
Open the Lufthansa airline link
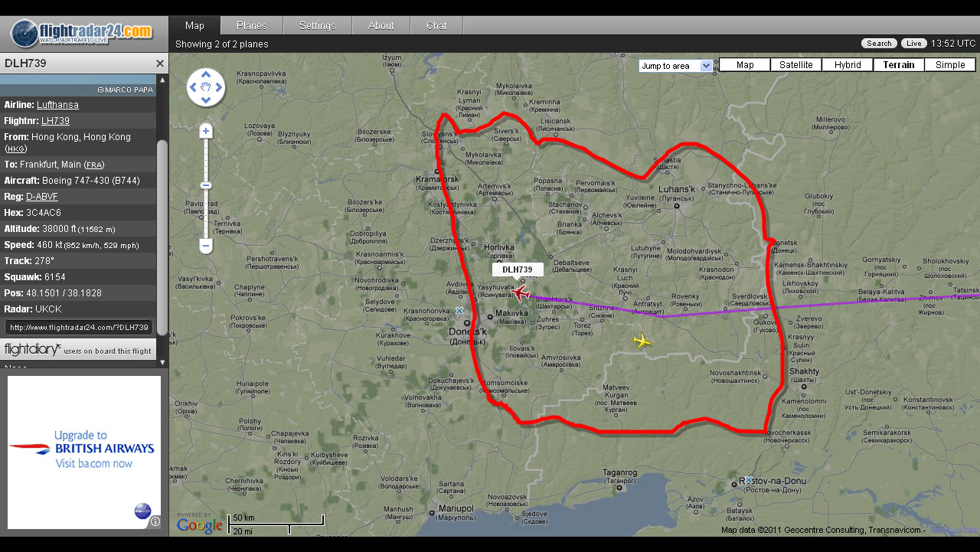coord(57,105)
